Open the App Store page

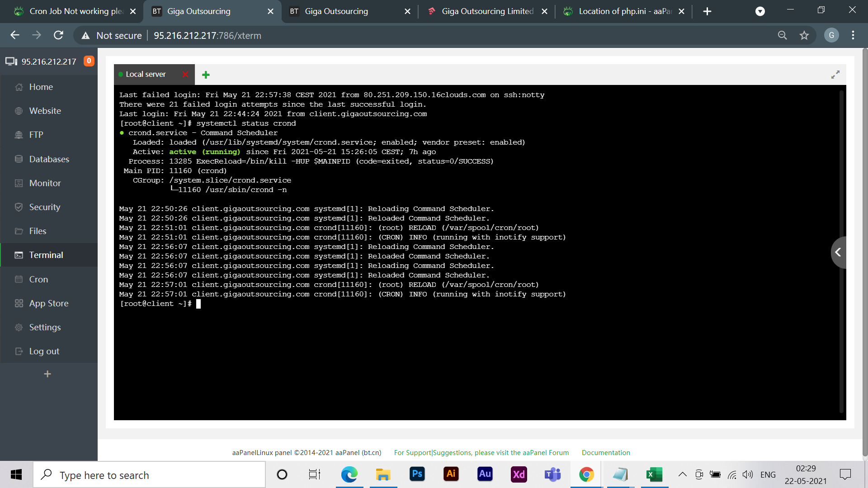pos(48,303)
